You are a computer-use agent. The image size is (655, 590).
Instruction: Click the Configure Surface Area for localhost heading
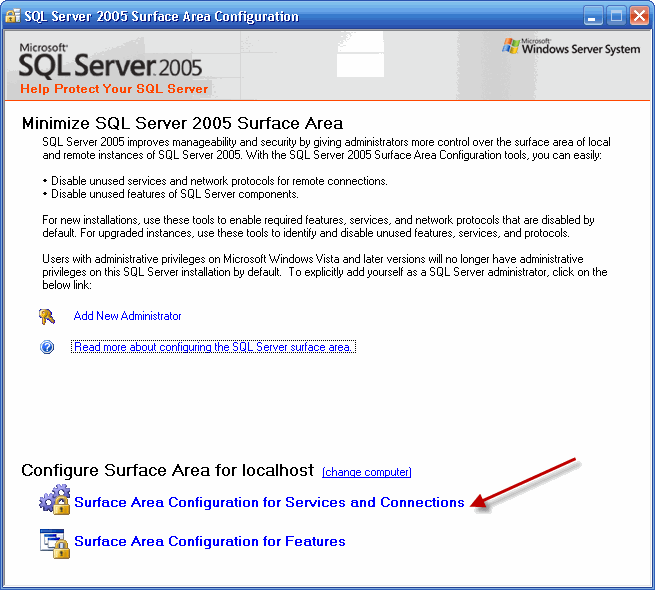click(168, 470)
